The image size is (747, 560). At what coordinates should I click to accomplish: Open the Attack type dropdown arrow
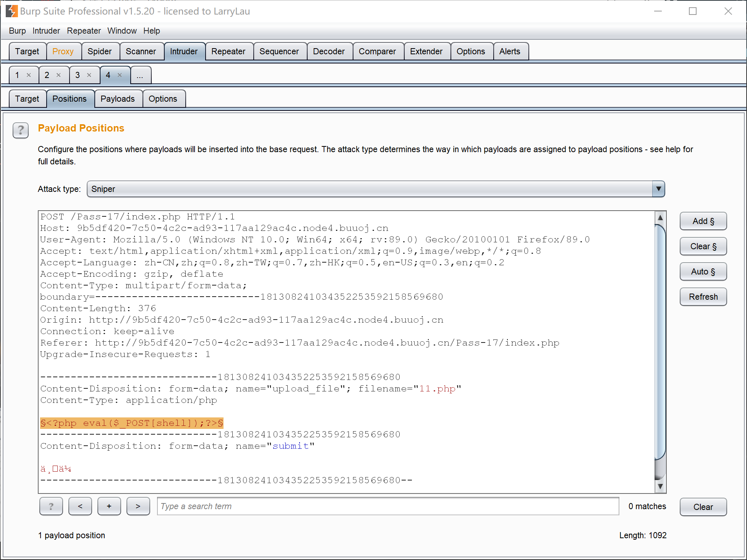(658, 189)
